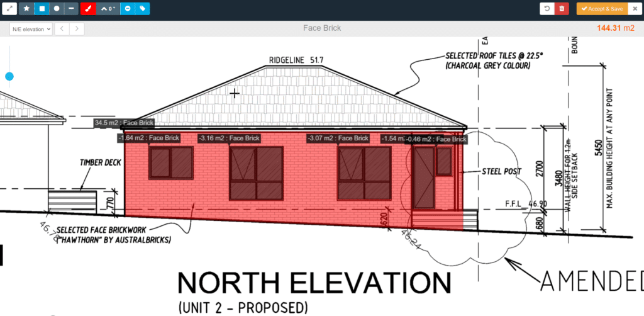Viewport: 644px width, 316px height.
Task: Undo the last measurement action
Action: pos(547,9)
